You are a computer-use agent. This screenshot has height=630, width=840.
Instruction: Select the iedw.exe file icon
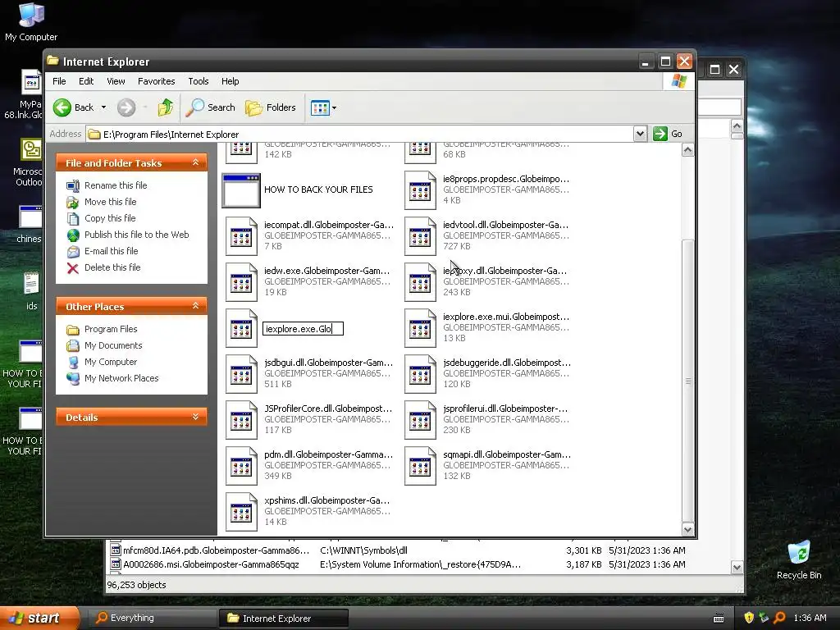[241, 282]
